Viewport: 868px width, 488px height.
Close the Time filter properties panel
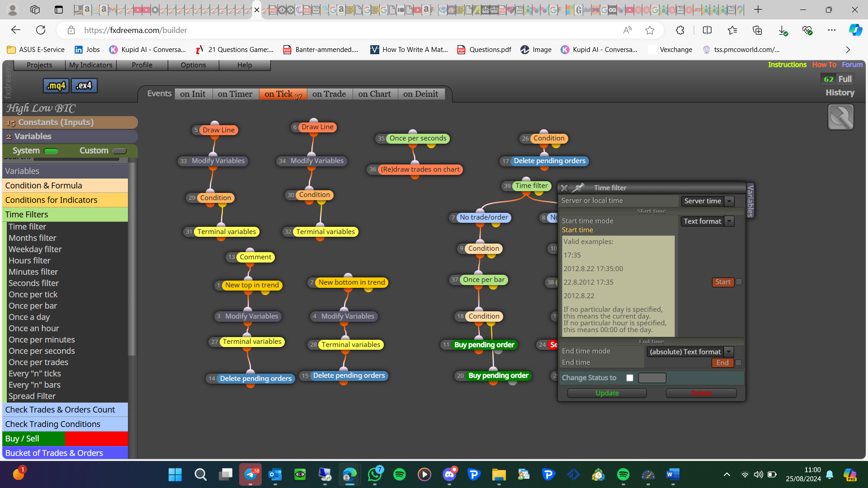[564, 188]
